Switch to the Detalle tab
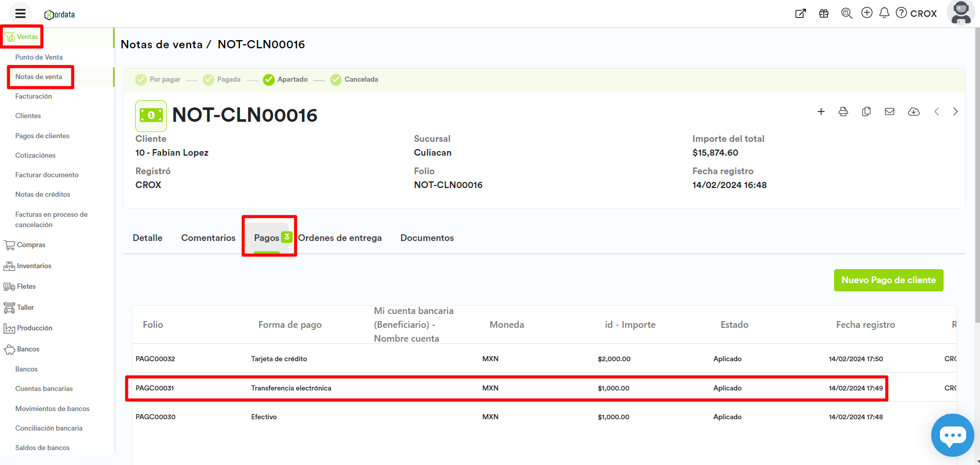Screen dimensions: 980x465 [x=147, y=238]
